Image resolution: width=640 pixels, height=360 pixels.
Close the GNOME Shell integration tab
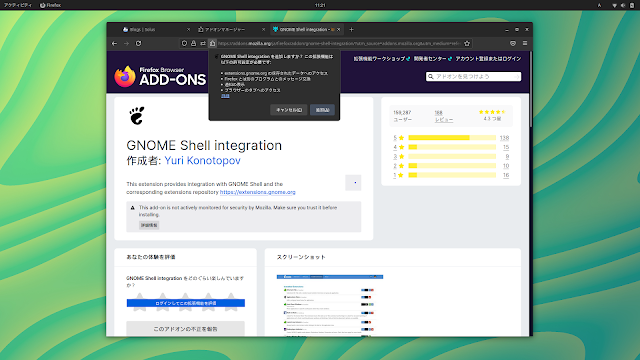(x=338, y=29)
